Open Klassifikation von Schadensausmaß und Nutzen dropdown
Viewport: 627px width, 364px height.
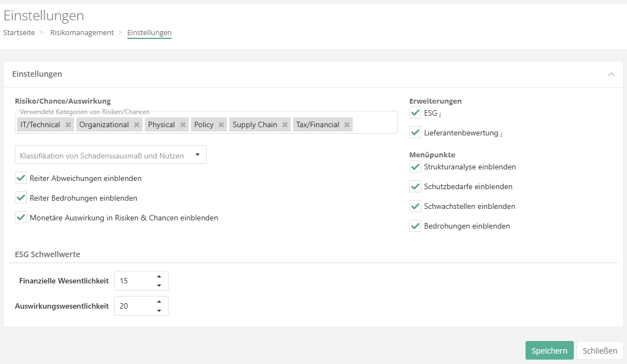click(x=111, y=155)
